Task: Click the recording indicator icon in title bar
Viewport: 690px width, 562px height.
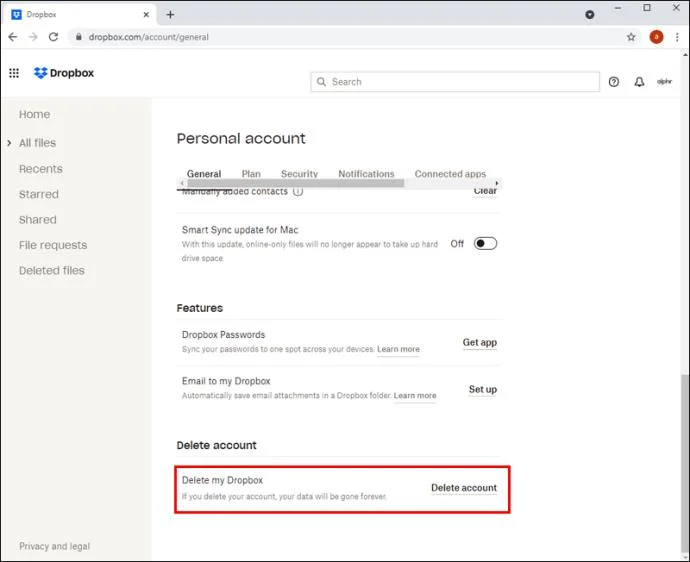Action: [590, 15]
